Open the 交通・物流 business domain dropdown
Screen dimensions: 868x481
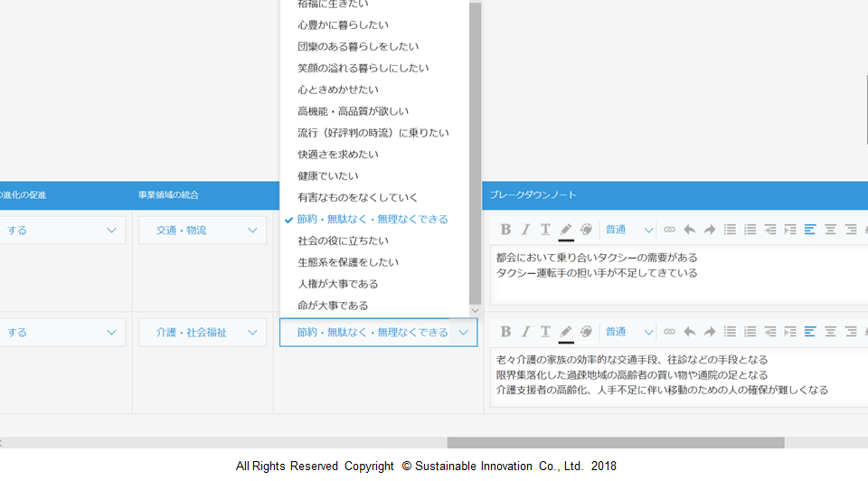[x=203, y=231]
